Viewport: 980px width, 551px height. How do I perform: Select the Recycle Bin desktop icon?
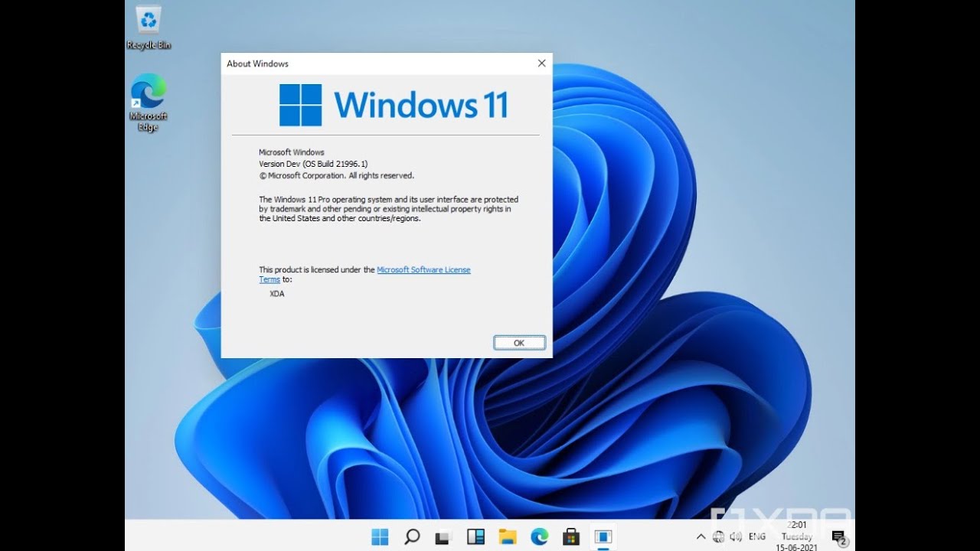149,28
